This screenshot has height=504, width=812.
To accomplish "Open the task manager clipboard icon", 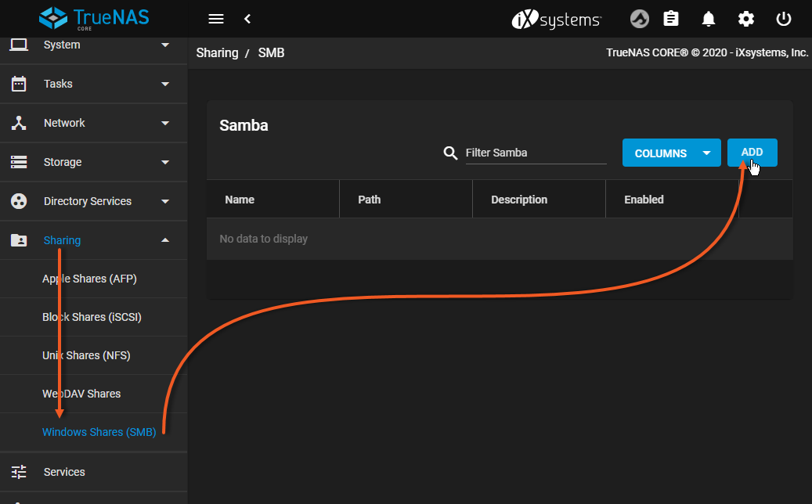I will (671, 19).
